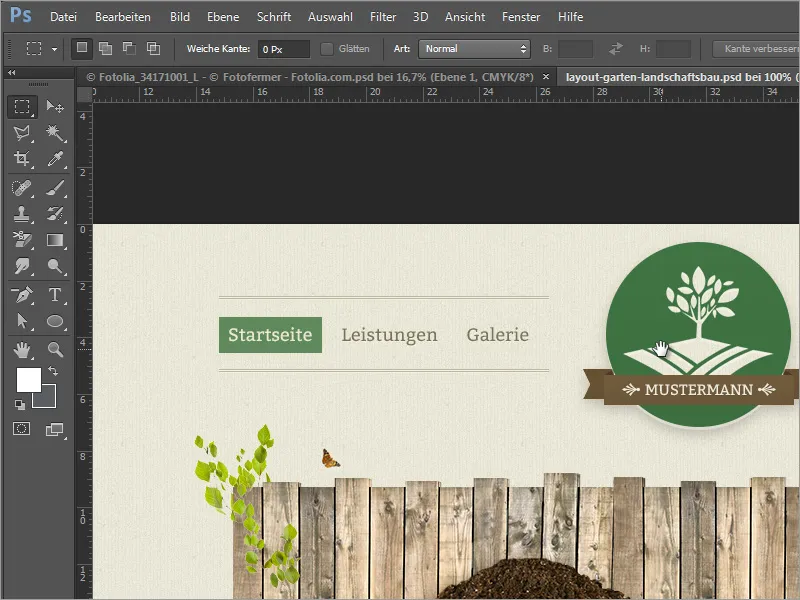Open the 3D menu

420,17
